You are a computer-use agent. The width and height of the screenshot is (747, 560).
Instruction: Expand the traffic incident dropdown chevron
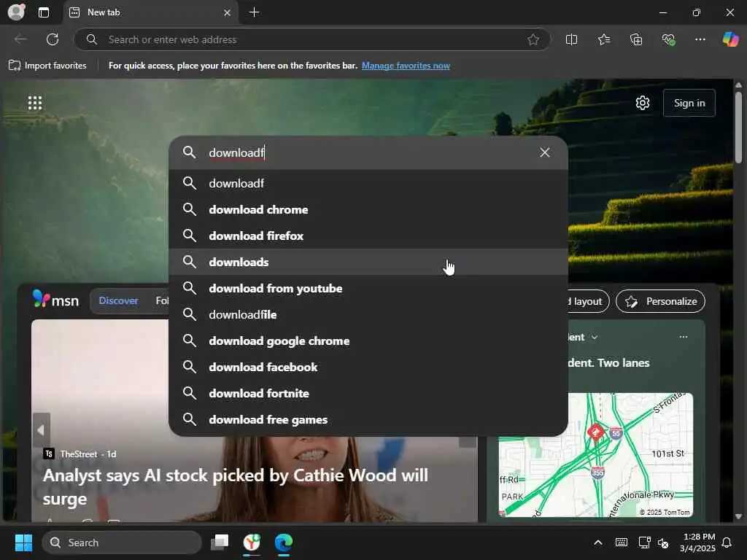tap(595, 337)
